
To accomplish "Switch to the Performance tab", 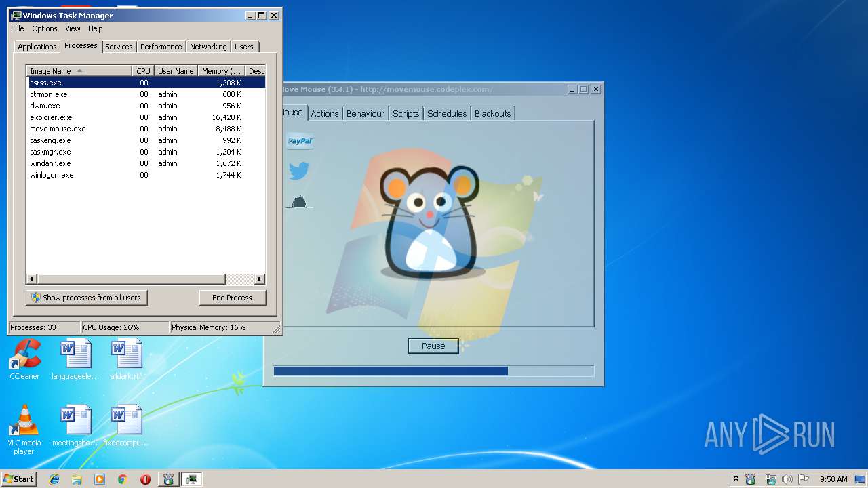I will (x=161, y=47).
